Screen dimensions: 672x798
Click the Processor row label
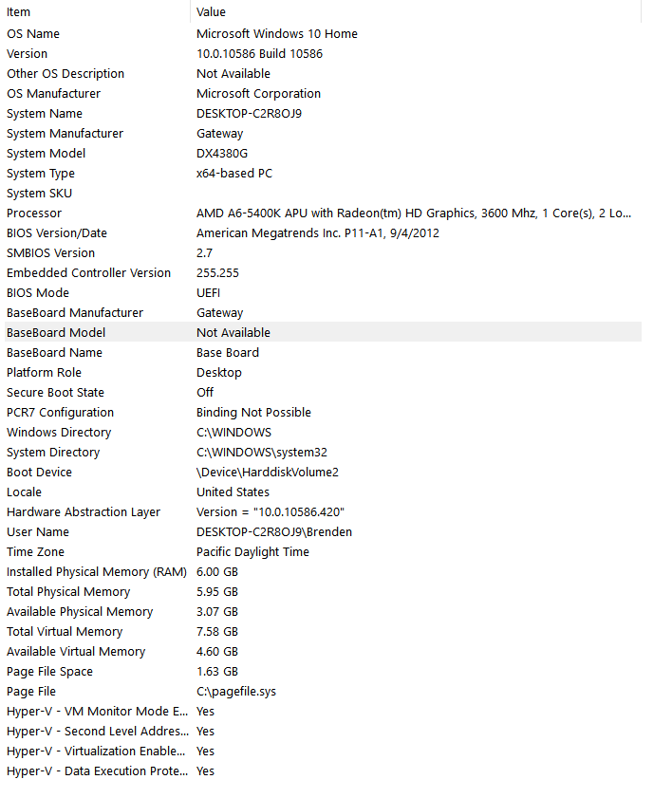34,213
